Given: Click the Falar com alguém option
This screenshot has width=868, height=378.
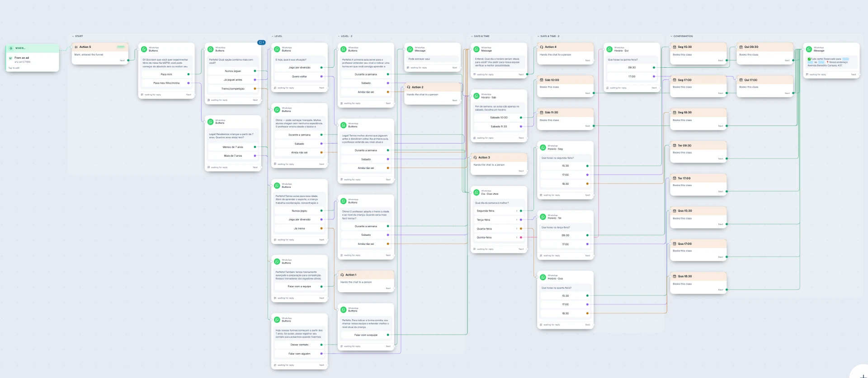Looking at the screenshot, I should (299, 354).
